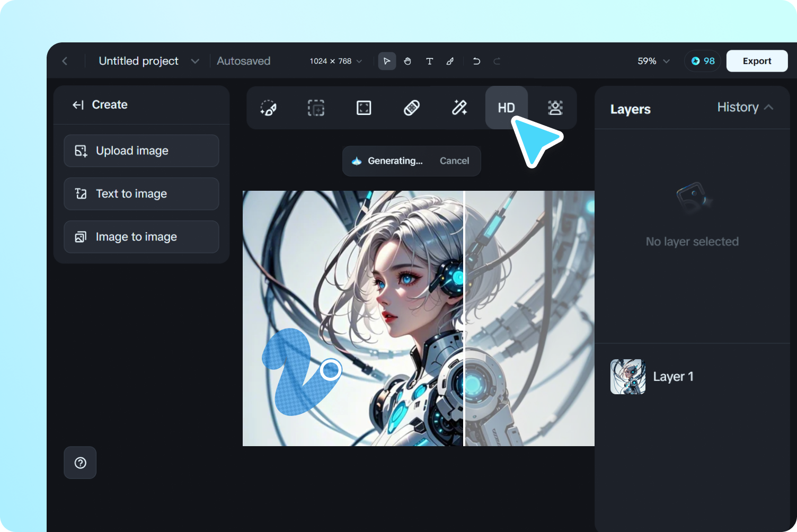
Task: Check remaining 98 credits indicator
Action: point(702,60)
